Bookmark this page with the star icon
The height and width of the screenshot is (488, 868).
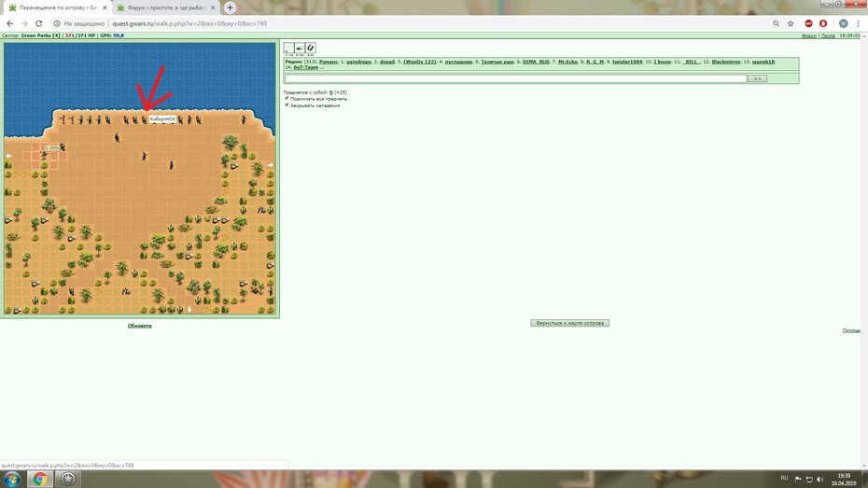tap(791, 23)
